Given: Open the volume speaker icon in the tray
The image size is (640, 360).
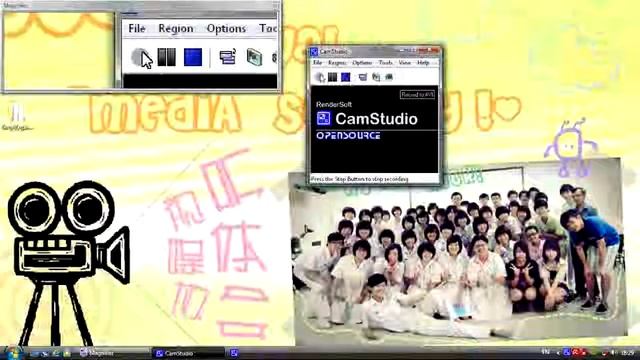Looking at the screenshot, I should [614, 353].
